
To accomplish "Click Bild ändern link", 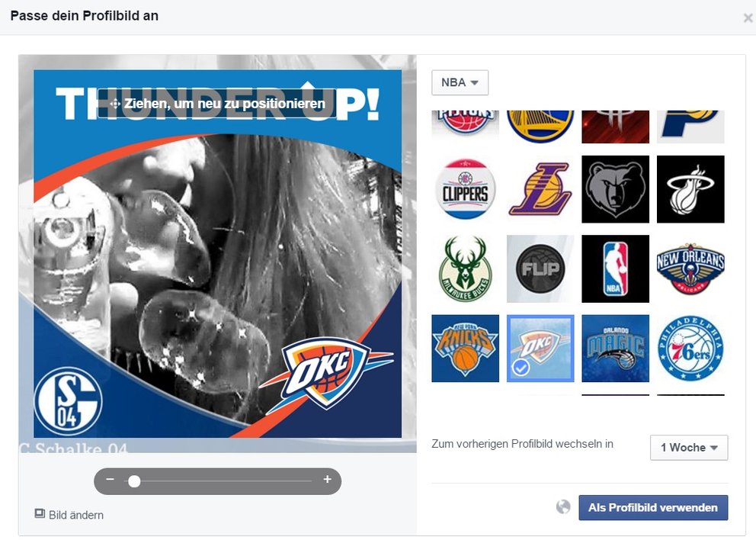I will tap(69, 514).
